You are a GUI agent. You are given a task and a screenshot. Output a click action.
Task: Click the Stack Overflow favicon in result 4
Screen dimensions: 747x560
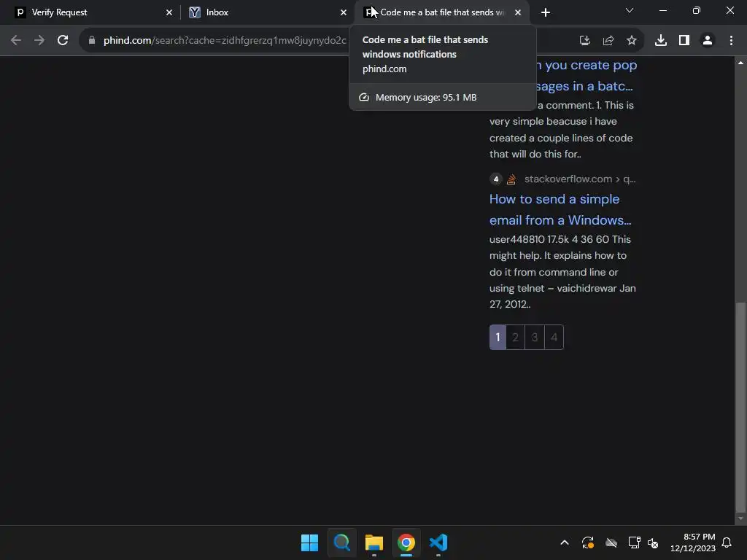click(511, 179)
